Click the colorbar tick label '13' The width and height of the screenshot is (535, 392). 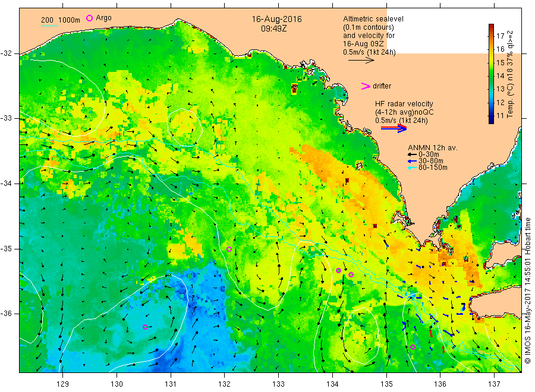coord(500,89)
